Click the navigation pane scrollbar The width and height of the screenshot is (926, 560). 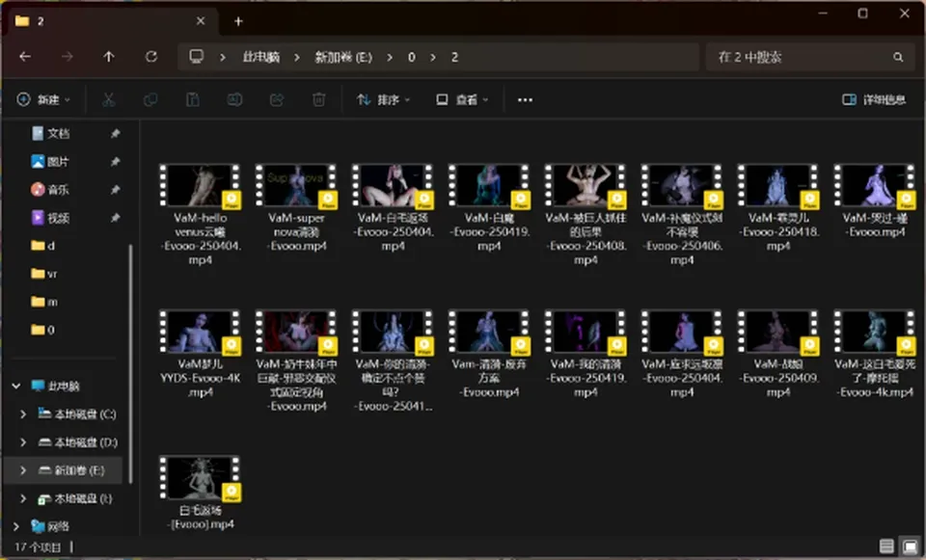pyautogui.click(x=130, y=363)
